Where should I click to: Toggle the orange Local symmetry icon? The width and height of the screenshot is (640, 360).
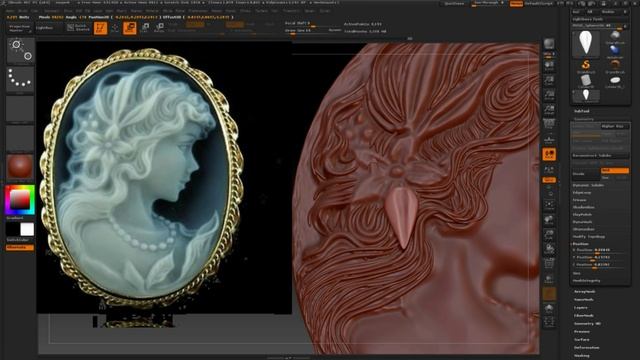click(549, 154)
